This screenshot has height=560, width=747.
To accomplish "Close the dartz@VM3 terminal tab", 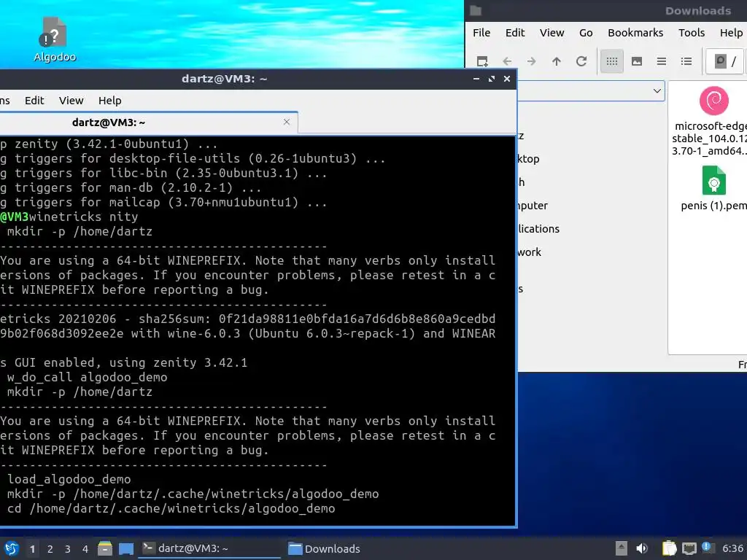I will [x=286, y=122].
